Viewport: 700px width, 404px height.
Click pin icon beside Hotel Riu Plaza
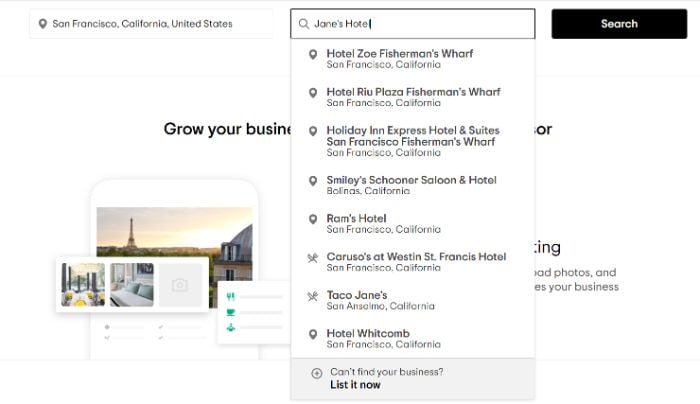[x=313, y=92]
